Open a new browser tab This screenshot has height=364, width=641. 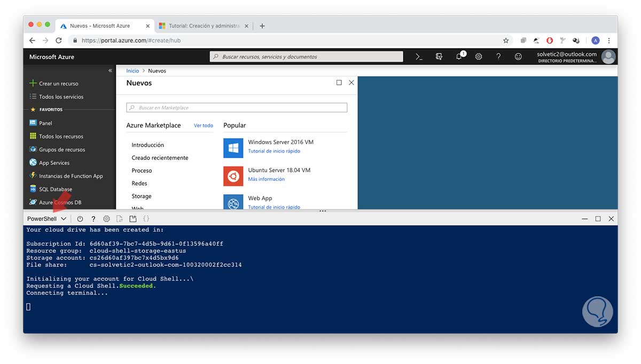(262, 26)
